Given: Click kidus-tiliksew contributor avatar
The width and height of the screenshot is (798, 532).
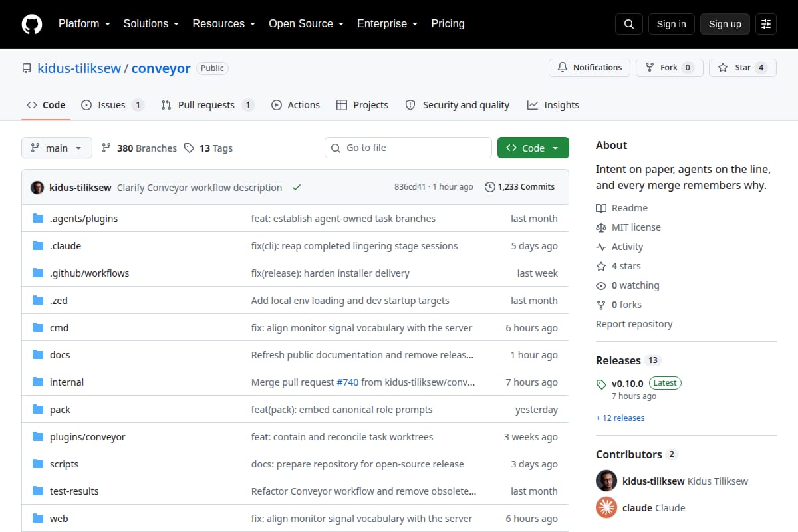Looking at the screenshot, I should click(606, 481).
